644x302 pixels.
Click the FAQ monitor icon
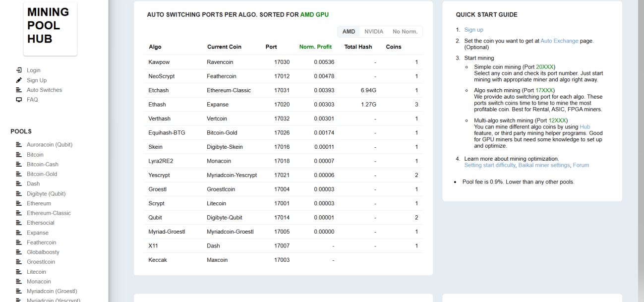pos(19,100)
